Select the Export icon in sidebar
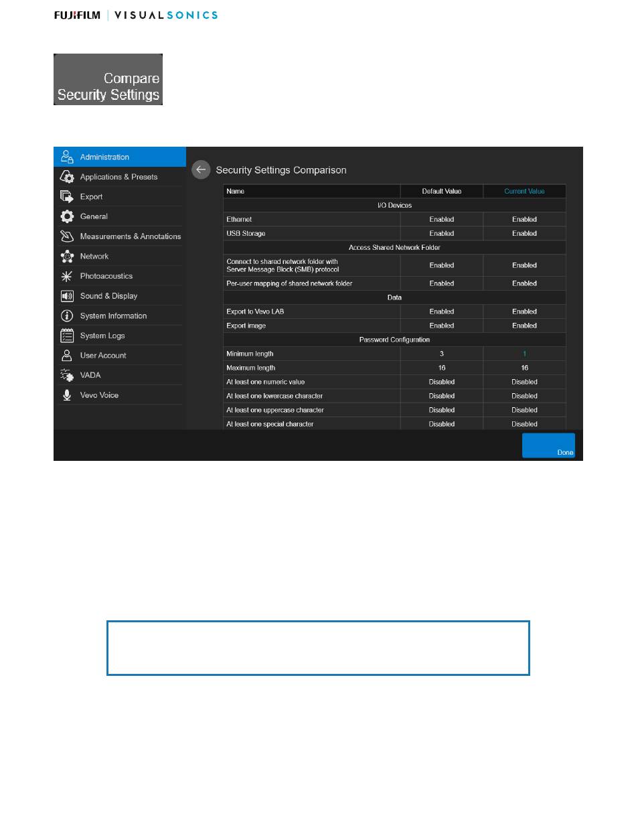 point(67,196)
